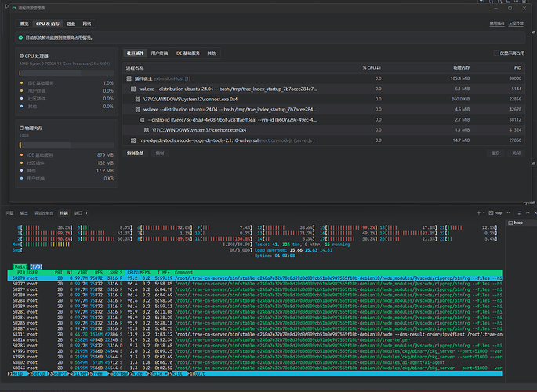
Task: Click htop F6 SortBy function key
Action: (x=118, y=373)
